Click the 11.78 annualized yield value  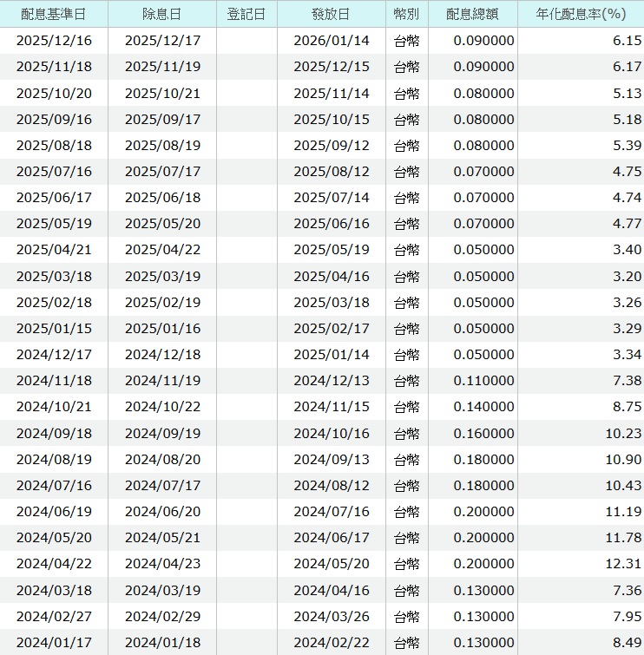point(623,538)
